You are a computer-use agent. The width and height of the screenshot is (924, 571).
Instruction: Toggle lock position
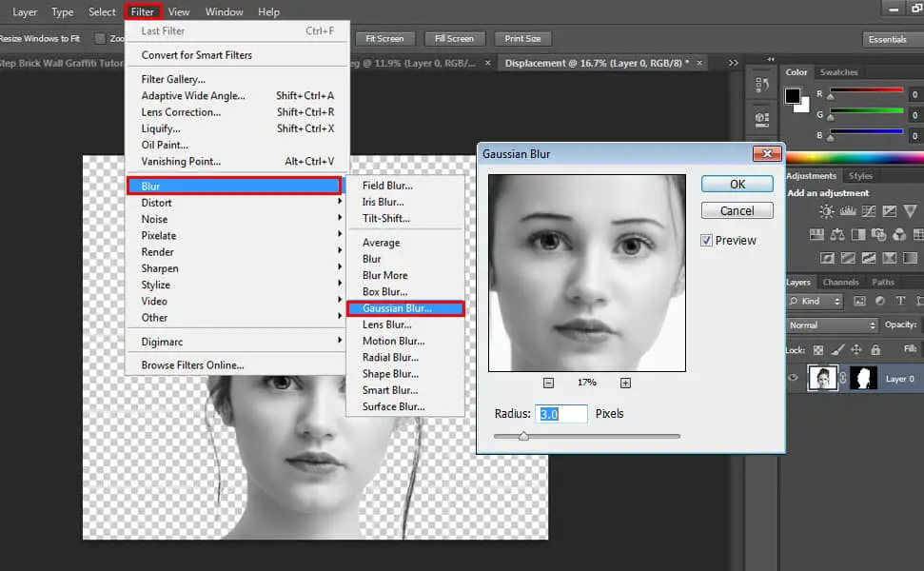click(856, 350)
